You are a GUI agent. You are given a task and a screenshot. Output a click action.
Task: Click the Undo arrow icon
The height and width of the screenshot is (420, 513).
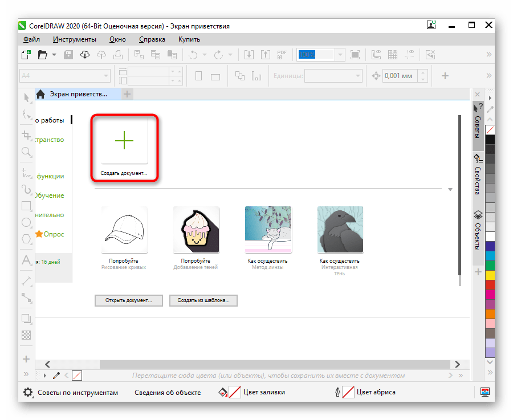coord(193,55)
